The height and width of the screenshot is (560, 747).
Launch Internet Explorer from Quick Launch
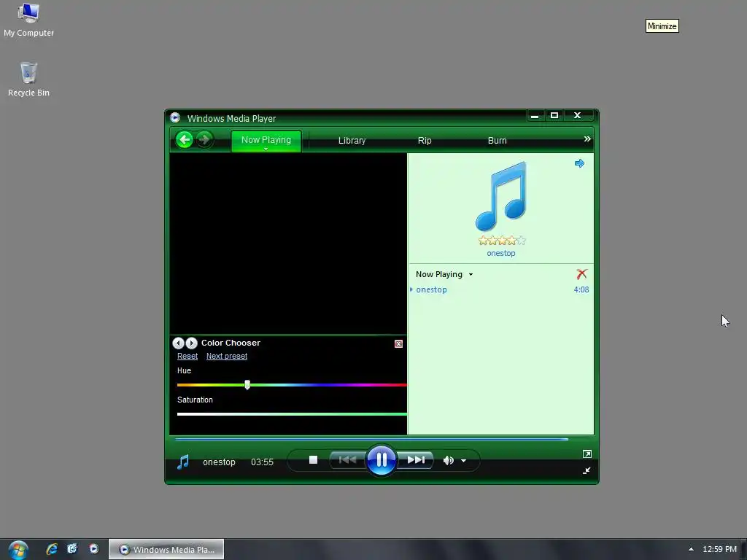[52, 549]
